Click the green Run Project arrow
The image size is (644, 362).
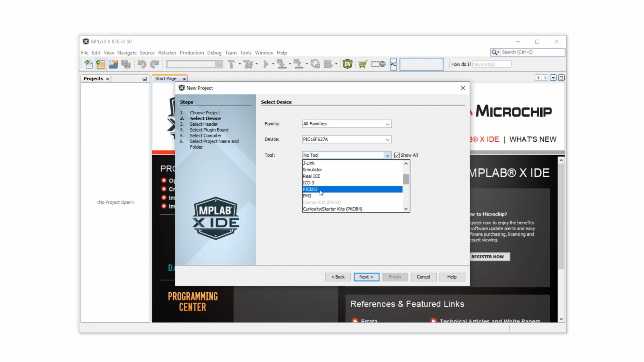point(266,64)
